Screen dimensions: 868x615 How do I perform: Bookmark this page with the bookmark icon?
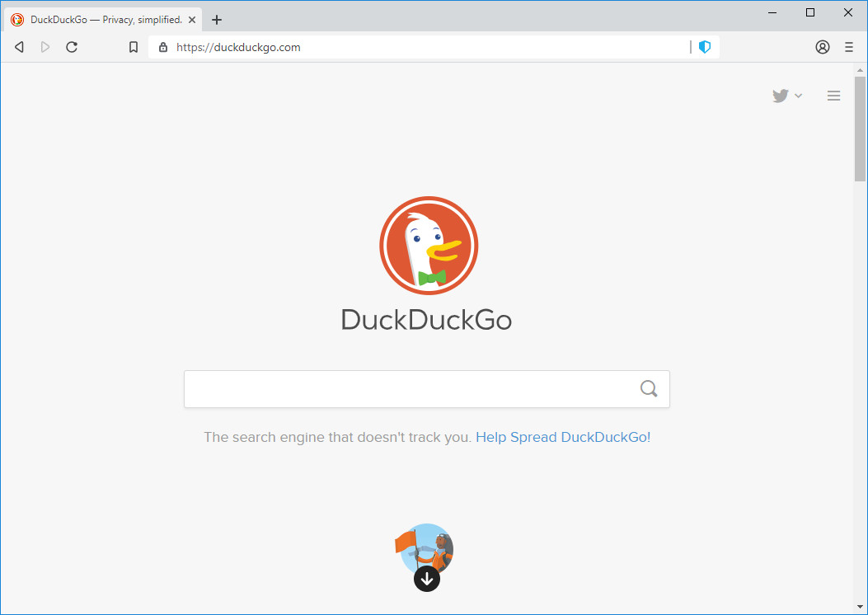pyautogui.click(x=134, y=47)
